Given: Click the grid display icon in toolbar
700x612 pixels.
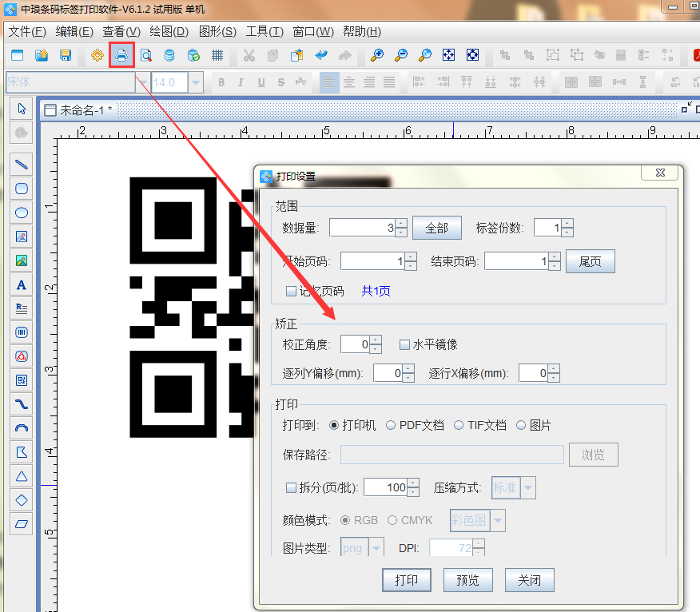Looking at the screenshot, I should point(217,55).
